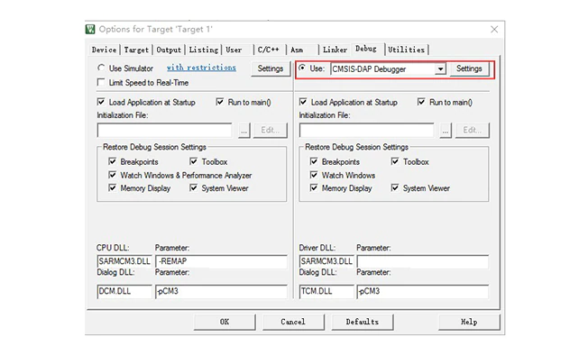
Task: Toggle debugger System Viewer checkbox
Action: point(395,187)
